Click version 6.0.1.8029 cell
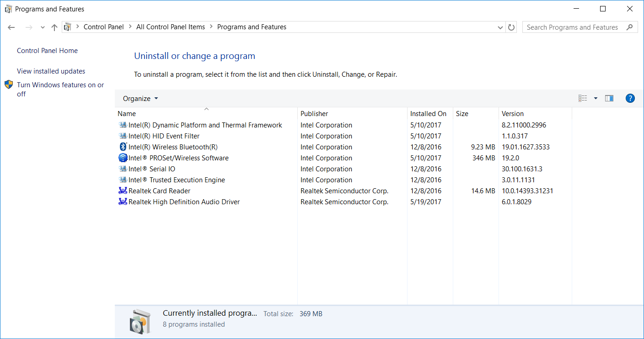This screenshot has height=339, width=644. [x=516, y=202]
